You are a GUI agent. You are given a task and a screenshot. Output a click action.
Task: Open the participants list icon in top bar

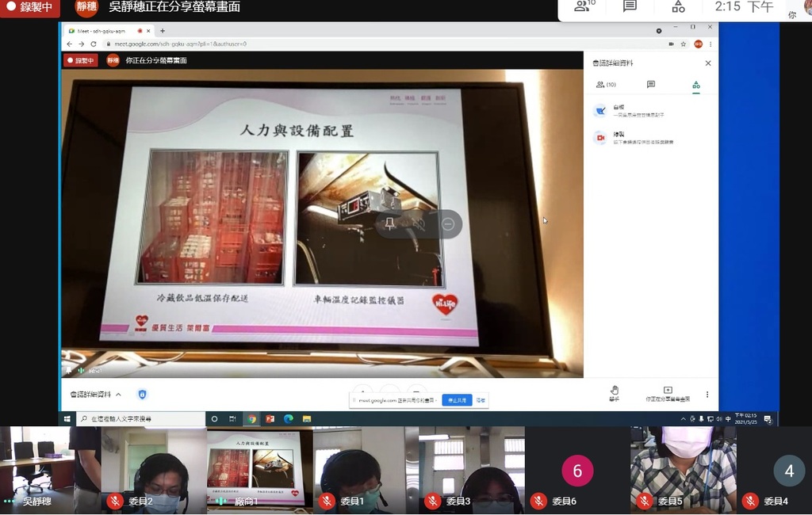[584, 6]
